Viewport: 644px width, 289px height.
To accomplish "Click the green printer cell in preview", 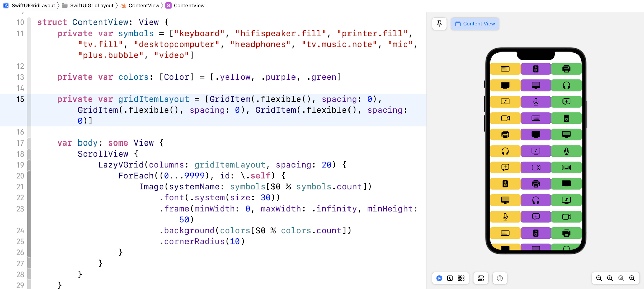I will 566,69.
